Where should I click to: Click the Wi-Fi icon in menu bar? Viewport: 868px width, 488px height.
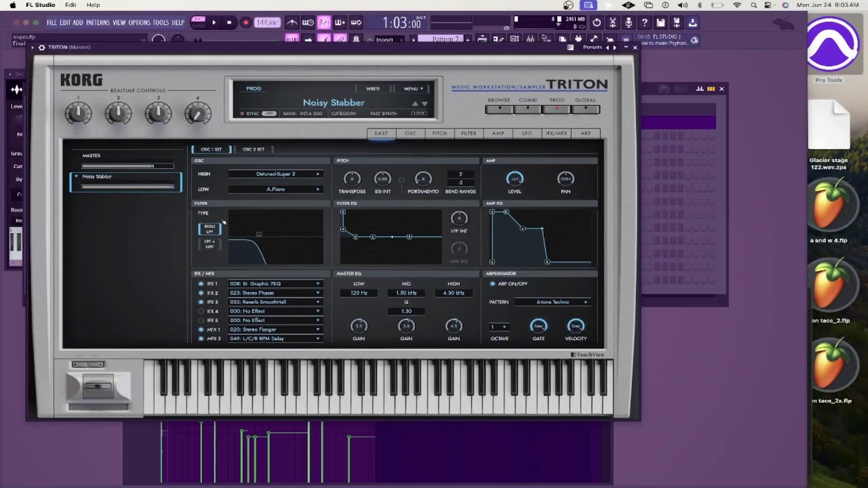point(737,5)
